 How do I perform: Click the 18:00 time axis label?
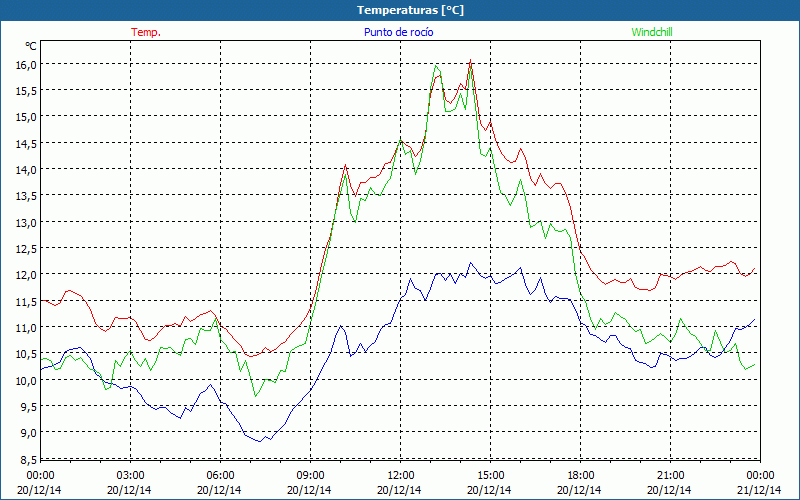(x=580, y=475)
